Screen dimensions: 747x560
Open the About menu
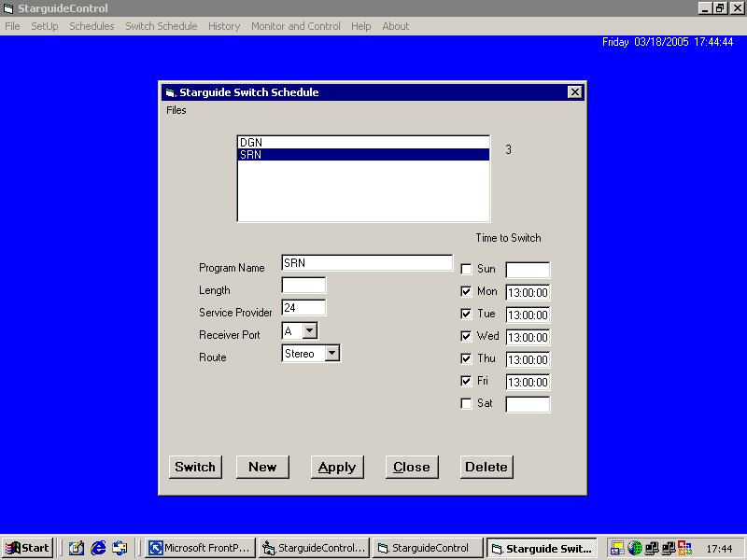tap(395, 26)
